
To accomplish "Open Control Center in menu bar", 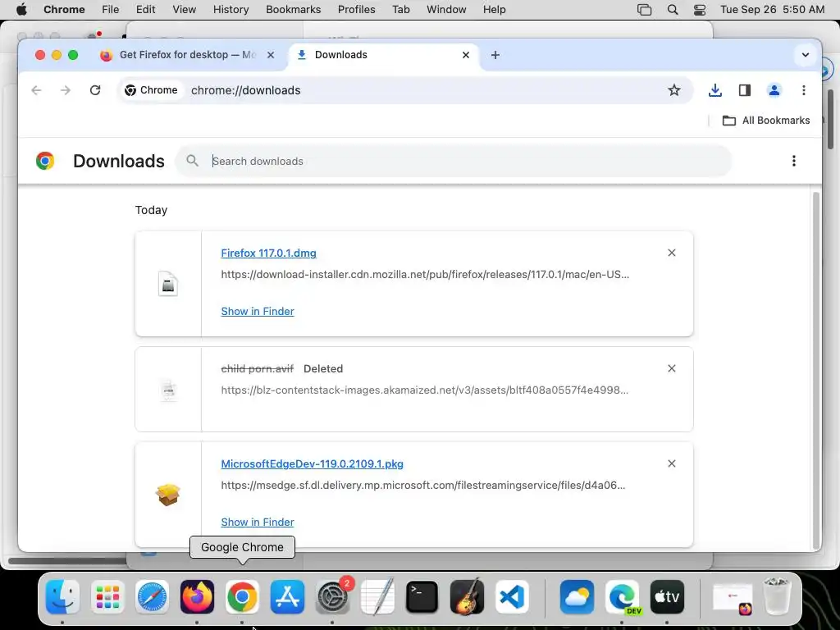I will point(700,10).
